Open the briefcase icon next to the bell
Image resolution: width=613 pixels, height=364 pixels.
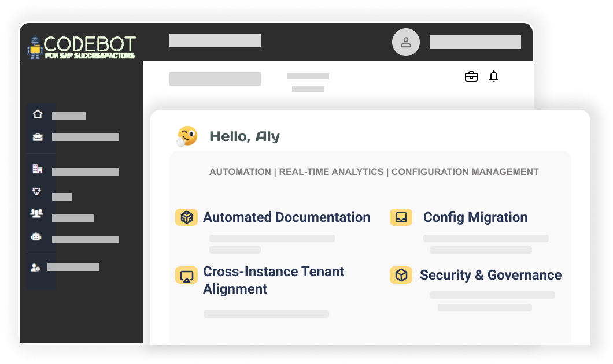(471, 76)
